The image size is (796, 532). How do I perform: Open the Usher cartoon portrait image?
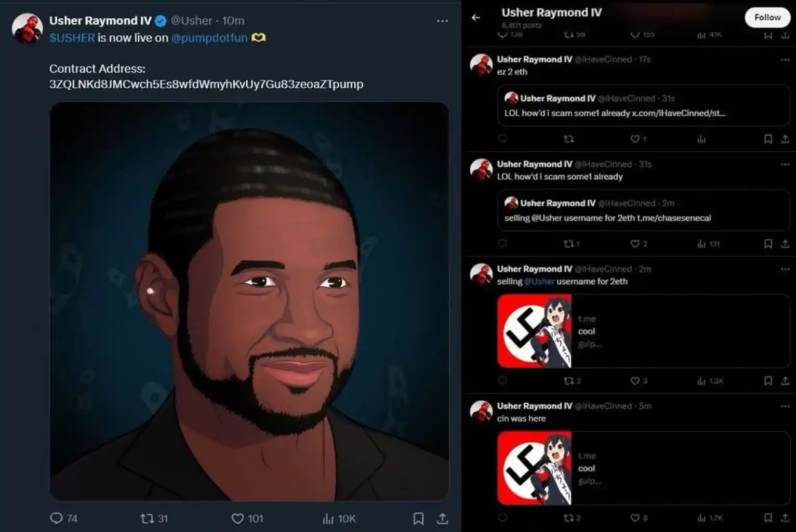click(x=249, y=301)
